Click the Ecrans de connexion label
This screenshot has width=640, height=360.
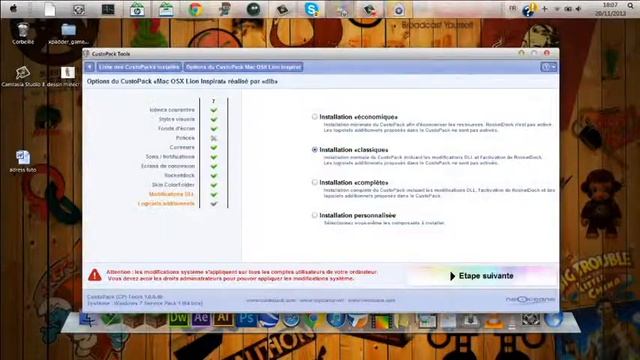coord(168,166)
